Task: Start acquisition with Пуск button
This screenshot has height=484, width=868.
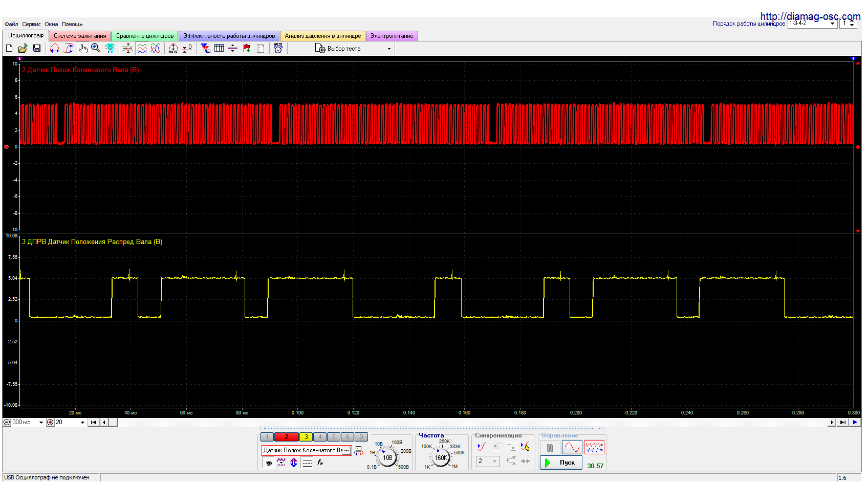Action: 561,463
